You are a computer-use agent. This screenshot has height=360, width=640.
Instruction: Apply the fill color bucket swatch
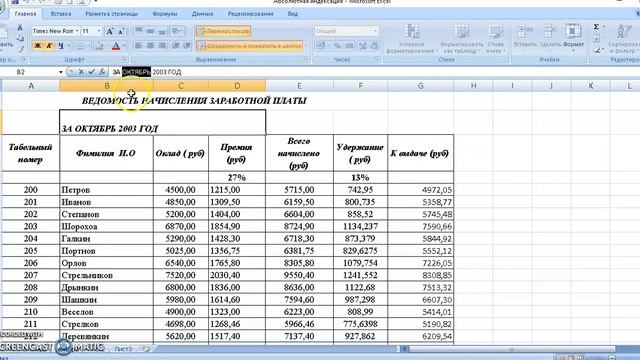point(99,46)
